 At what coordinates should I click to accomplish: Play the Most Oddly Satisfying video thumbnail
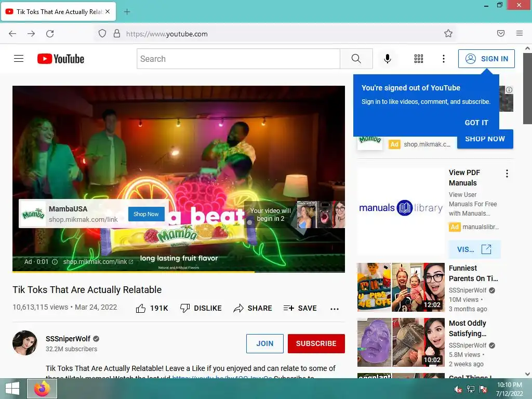(401, 342)
